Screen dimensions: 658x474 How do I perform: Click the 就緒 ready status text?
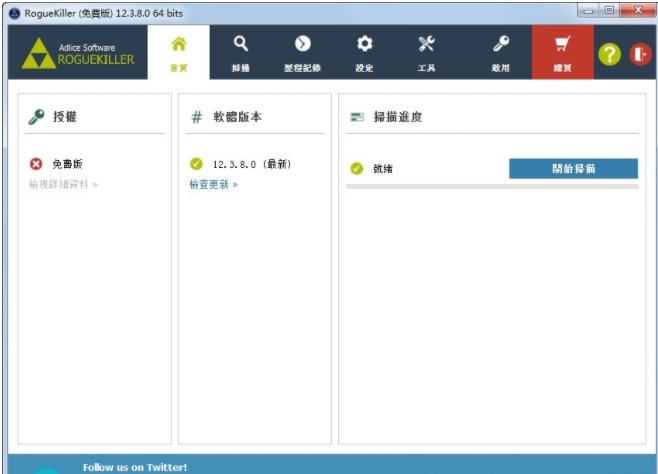tap(383, 169)
